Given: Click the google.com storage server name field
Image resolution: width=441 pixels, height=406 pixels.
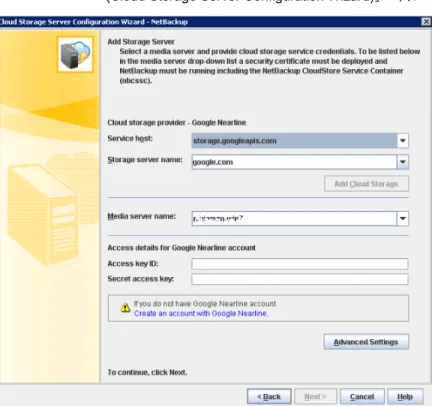Looking at the screenshot, I should pyautogui.click(x=294, y=162).
